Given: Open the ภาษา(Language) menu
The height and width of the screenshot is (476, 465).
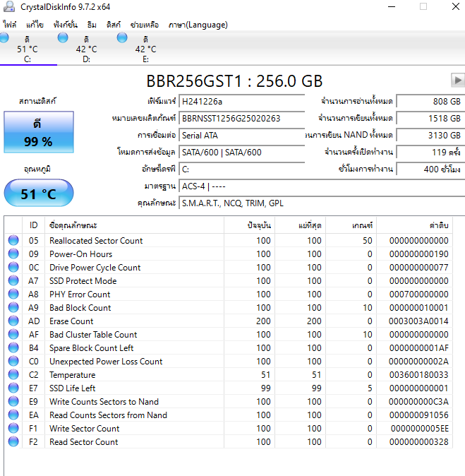Looking at the screenshot, I should point(198,25).
